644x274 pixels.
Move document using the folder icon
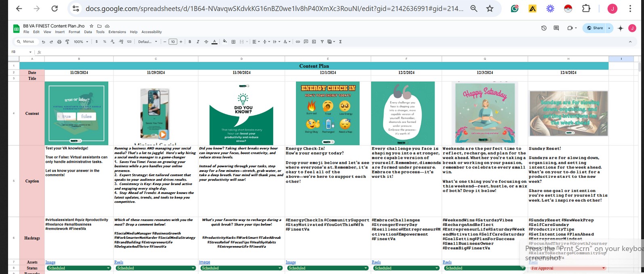pyautogui.click(x=99, y=26)
